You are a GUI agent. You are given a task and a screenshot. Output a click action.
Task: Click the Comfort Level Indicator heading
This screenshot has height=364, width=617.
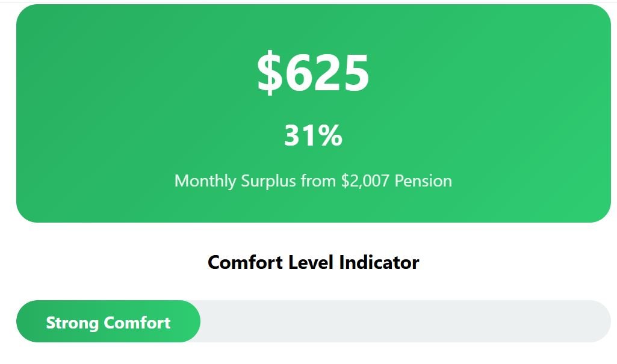pyautogui.click(x=313, y=262)
